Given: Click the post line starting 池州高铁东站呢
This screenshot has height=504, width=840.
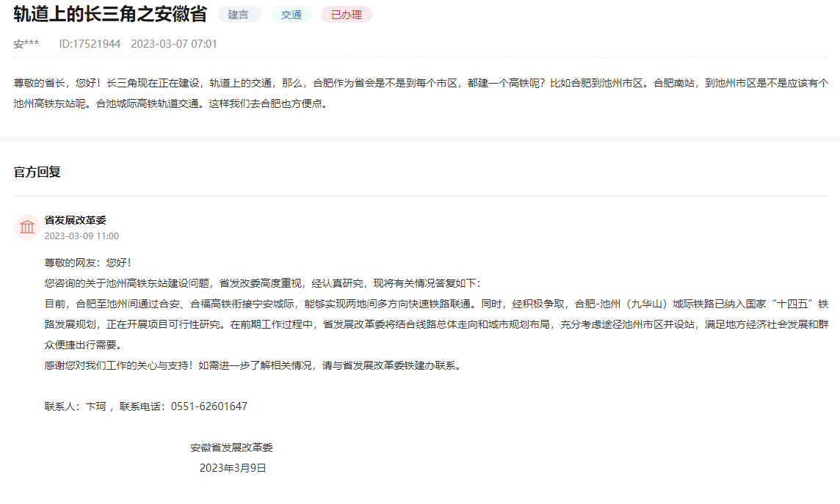Looking at the screenshot, I should [171, 103].
